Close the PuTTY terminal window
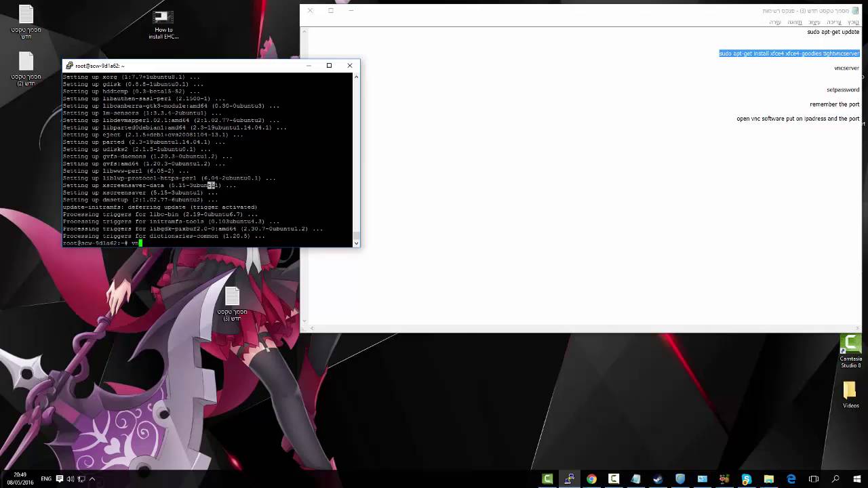The width and height of the screenshot is (868, 488). (x=350, y=66)
